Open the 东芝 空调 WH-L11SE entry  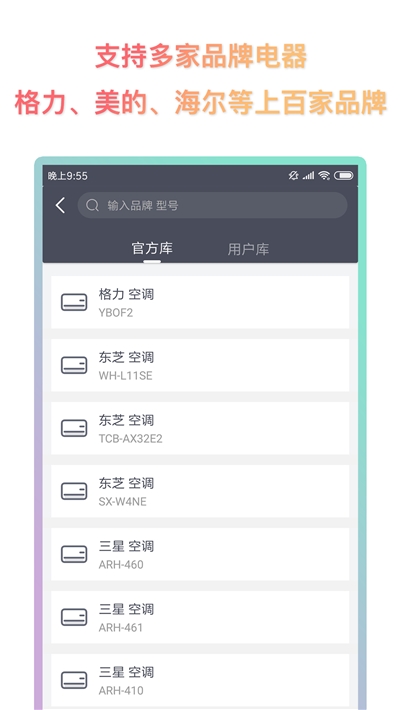(200, 365)
